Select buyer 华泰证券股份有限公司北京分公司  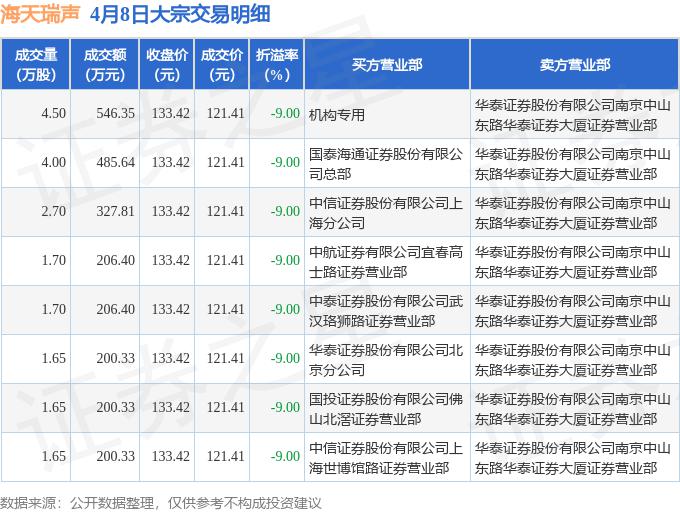point(386,360)
